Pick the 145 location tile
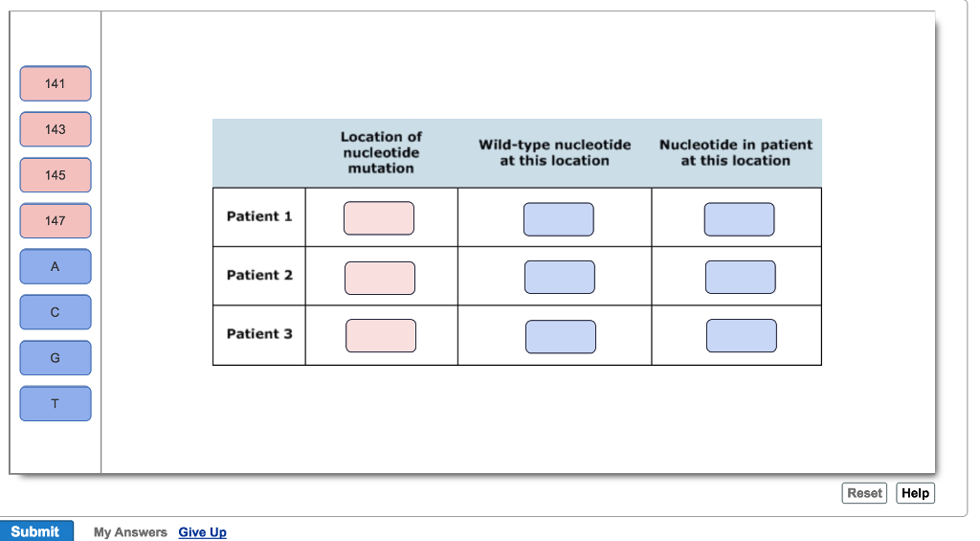The width and height of the screenshot is (980, 541). (55, 174)
